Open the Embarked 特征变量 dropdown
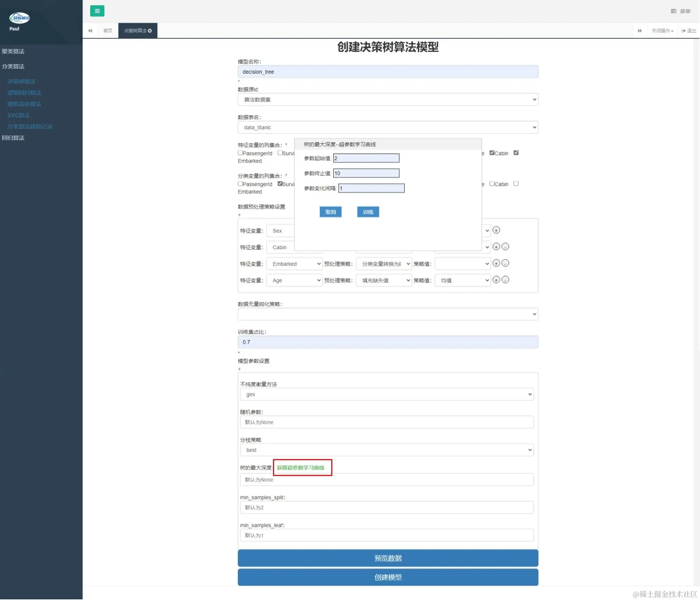Screen dimensions: 700x601 [x=294, y=264]
